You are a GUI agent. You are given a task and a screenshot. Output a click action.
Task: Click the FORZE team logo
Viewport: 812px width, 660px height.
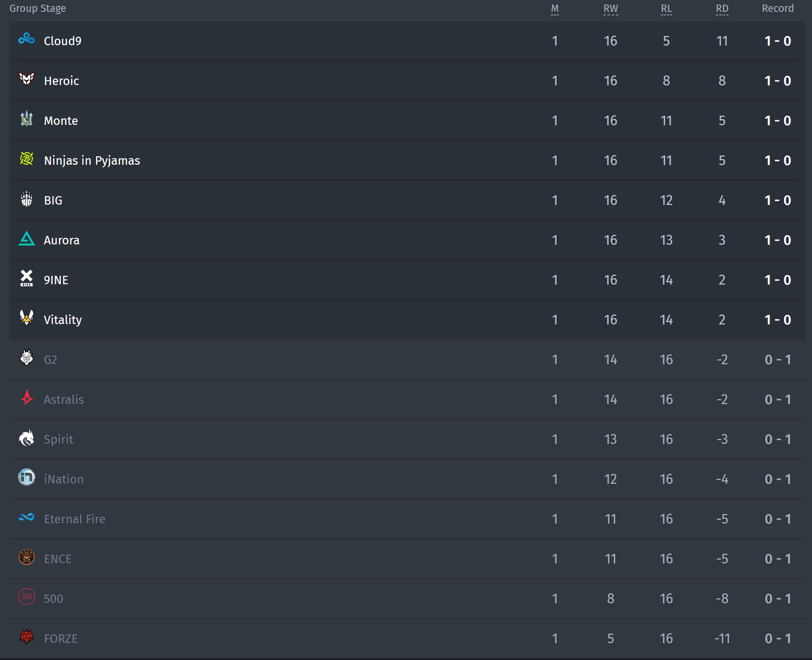click(26, 637)
